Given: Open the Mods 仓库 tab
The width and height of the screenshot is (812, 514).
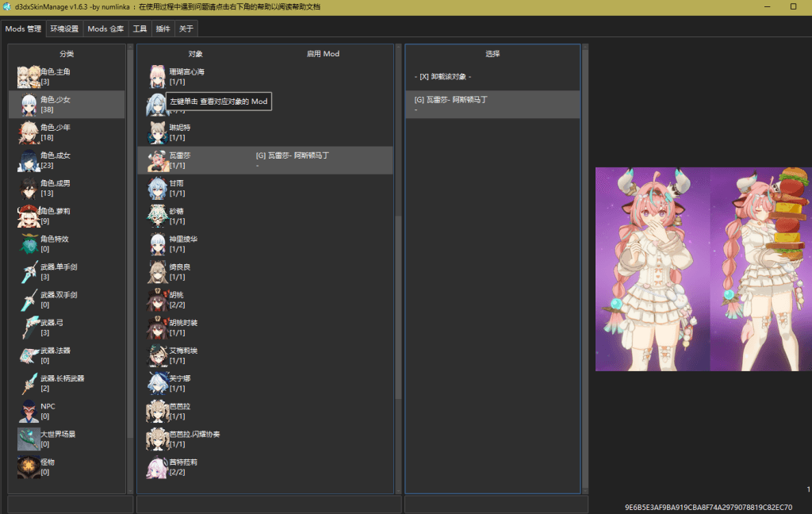Looking at the screenshot, I should coord(105,29).
